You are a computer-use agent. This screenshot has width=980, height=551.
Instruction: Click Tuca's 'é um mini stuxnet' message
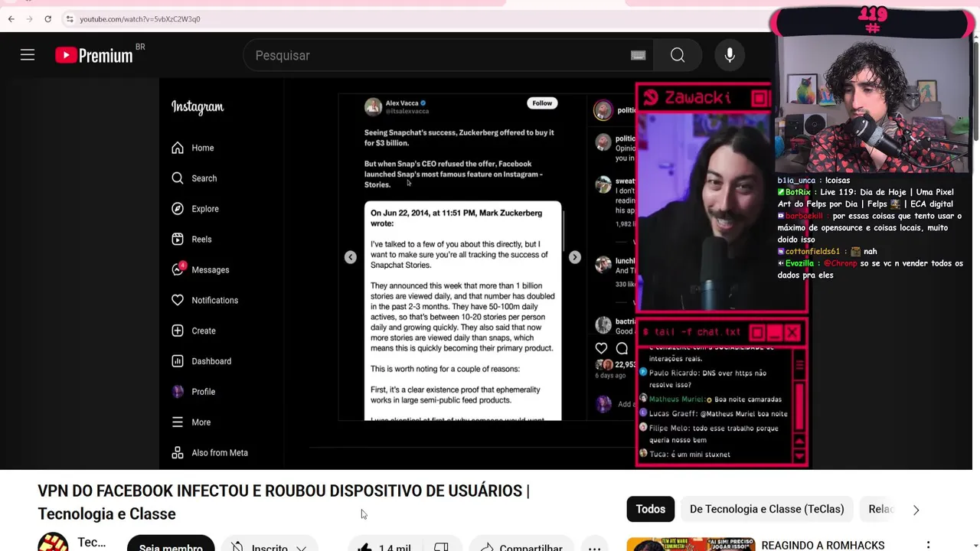pyautogui.click(x=685, y=454)
